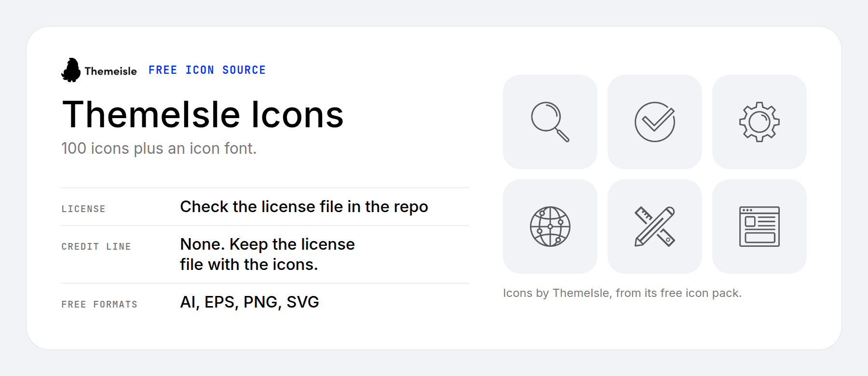Click the Themeisle bird logo
The width and height of the screenshot is (868, 376).
[71, 70]
